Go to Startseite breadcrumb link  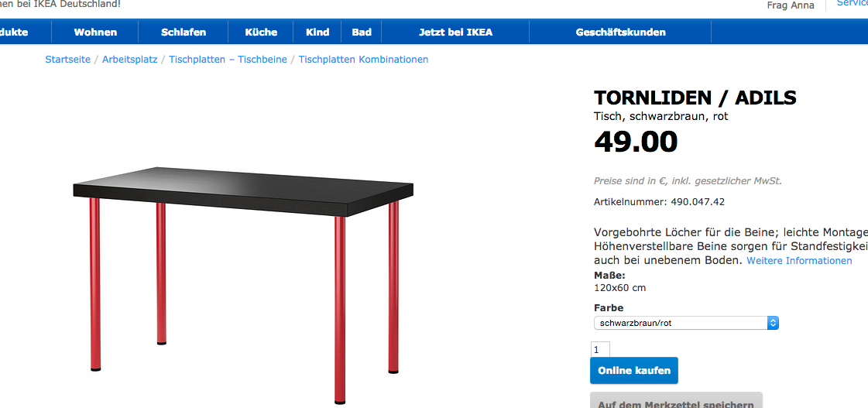[x=67, y=60]
